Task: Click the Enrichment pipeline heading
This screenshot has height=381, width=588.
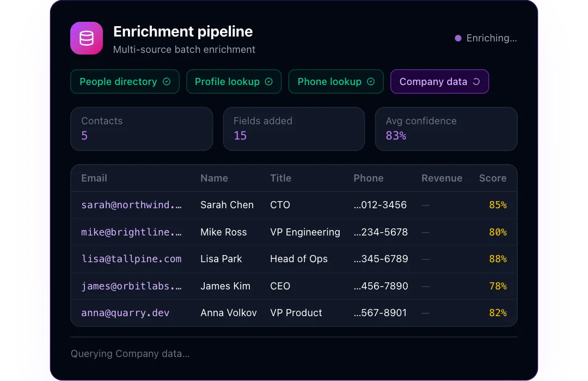Action: click(x=183, y=32)
